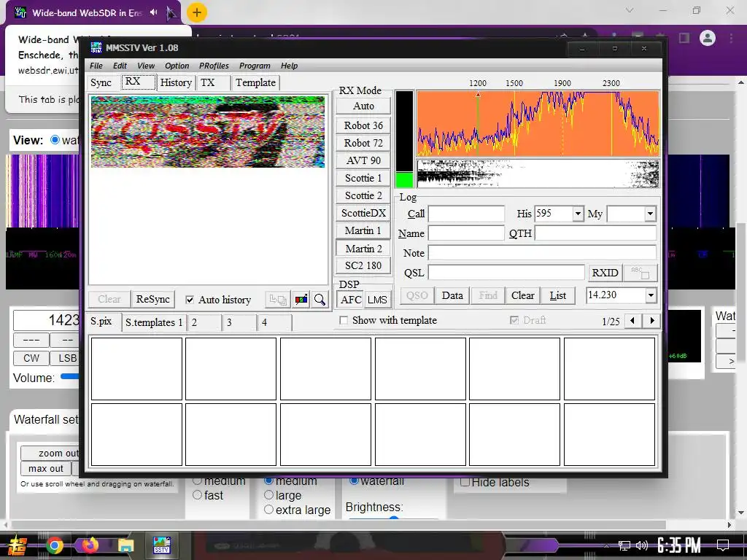Open the Help menu
Viewport: 747px width, 560px height.
coord(289,66)
